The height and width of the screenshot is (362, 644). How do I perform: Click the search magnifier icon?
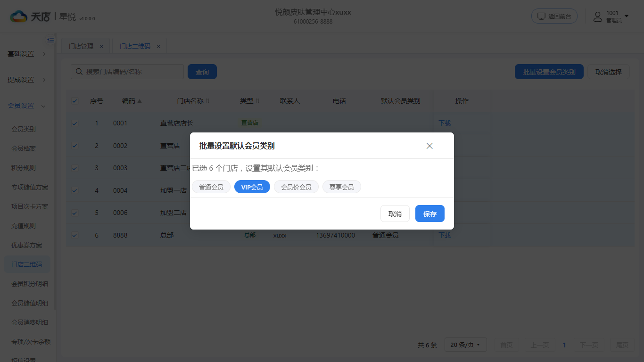pyautogui.click(x=79, y=72)
